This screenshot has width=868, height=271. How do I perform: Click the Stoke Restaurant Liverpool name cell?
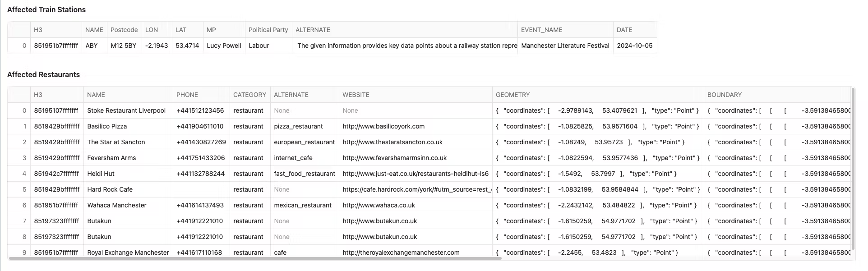(126, 110)
